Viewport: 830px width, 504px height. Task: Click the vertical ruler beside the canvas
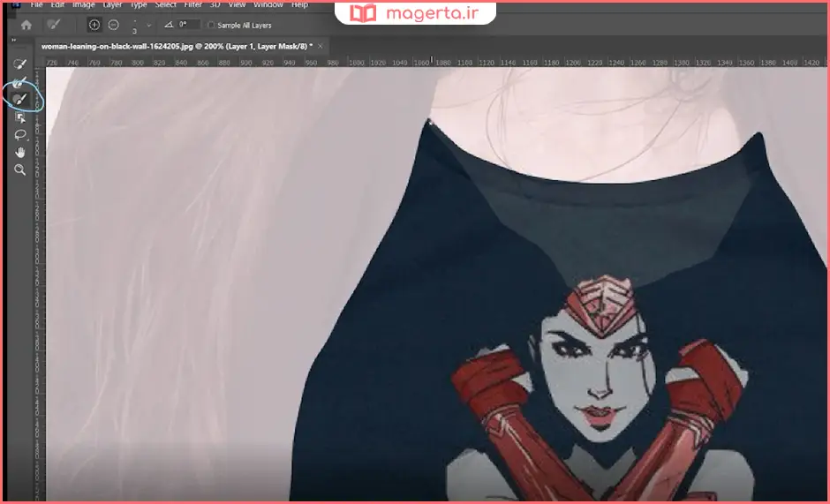pyautogui.click(x=40, y=283)
